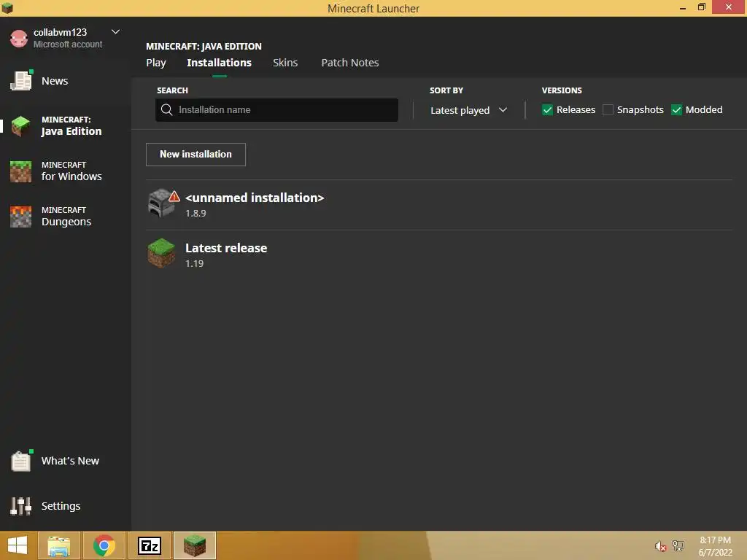747x560 pixels.
Task: Open the What's New sidebar label
Action: pyautogui.click(x=70, y=461)
